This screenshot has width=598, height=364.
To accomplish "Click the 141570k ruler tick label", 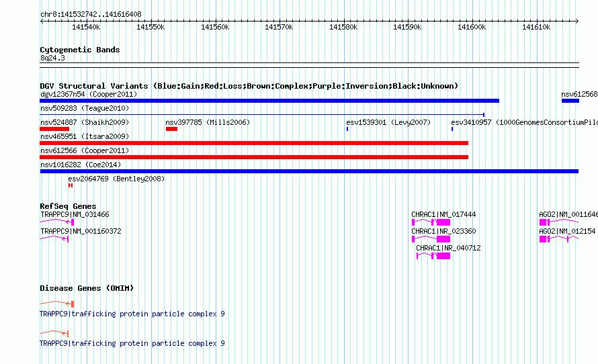I will point(279,27).
